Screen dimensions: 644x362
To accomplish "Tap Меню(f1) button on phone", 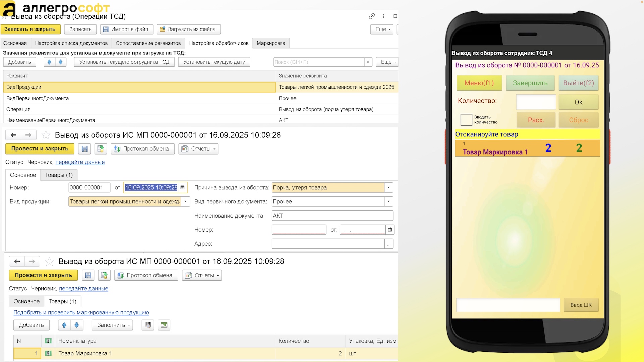I will tap(479, 83).
